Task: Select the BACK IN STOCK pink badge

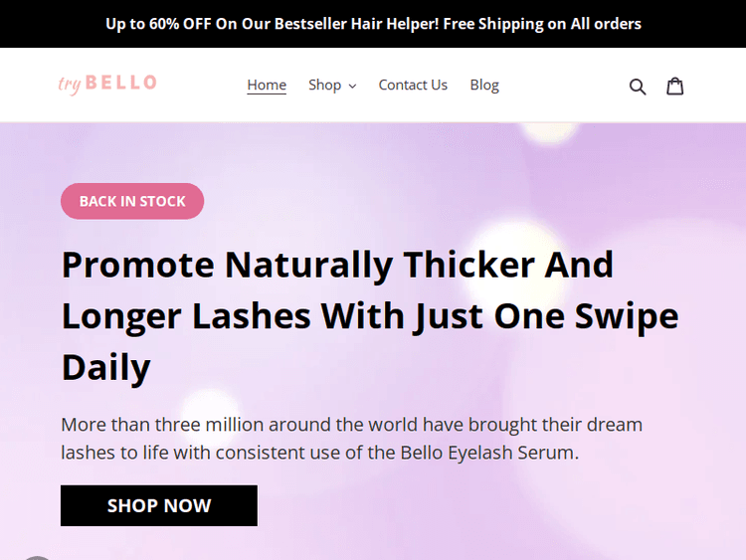Action: pyautogui.click(x=132, y=201)
